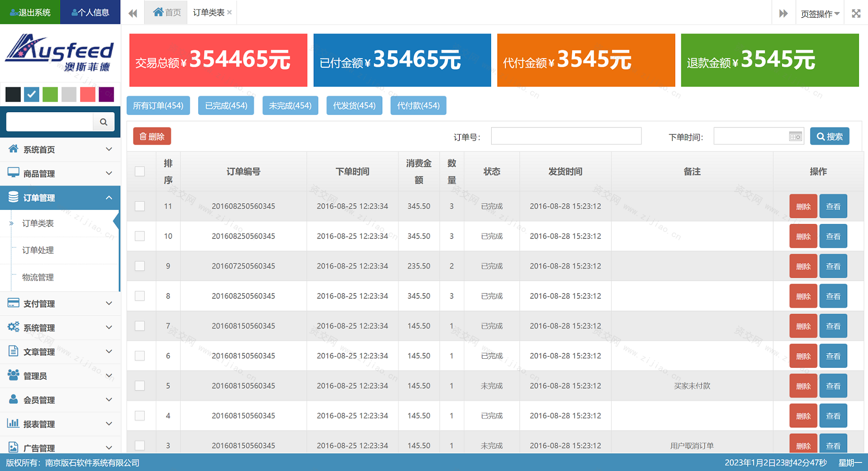Click the 交易总额 354465元 card
Screen dimensions: 868x471
[x=219, y=60]
